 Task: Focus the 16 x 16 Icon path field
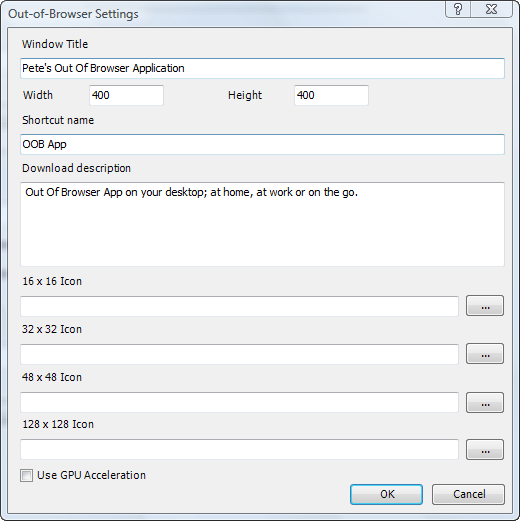239,306
